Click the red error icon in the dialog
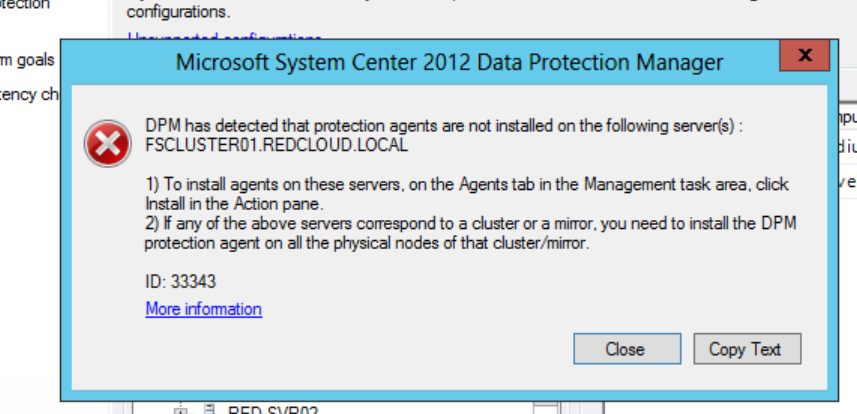Screen dimensions: 857x414 (108, 144)
